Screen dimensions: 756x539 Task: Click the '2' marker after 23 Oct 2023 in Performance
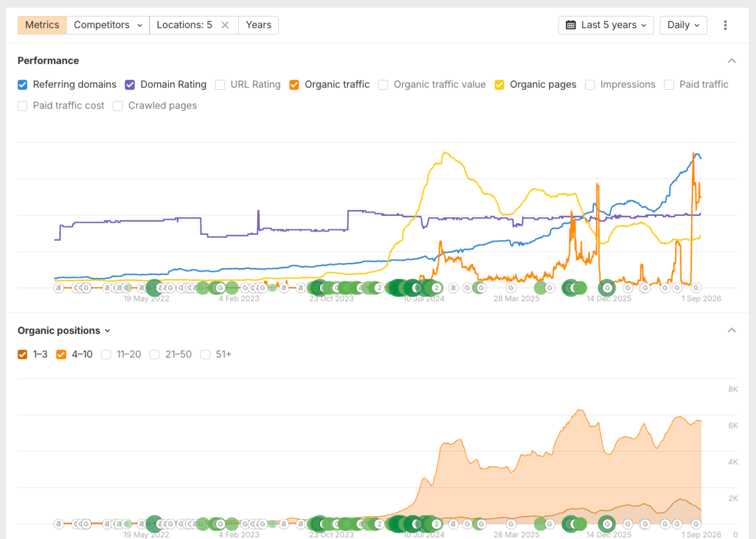[379, 288]
